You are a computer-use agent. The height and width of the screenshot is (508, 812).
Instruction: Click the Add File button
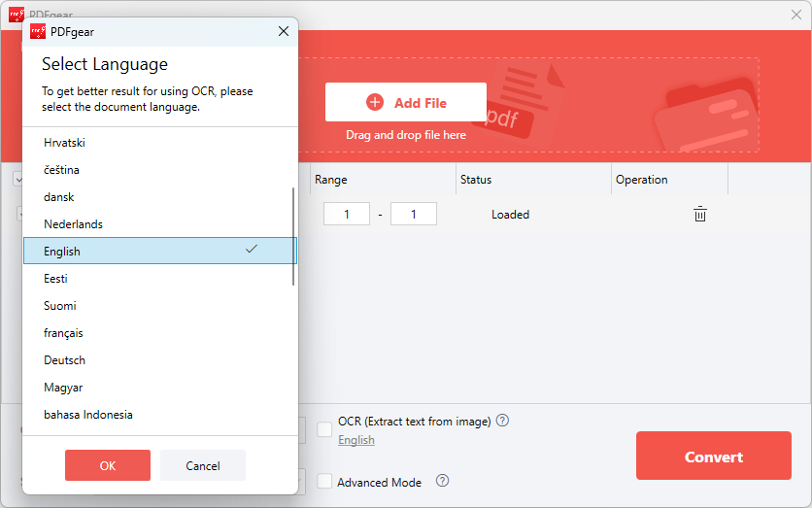point(406,102)
